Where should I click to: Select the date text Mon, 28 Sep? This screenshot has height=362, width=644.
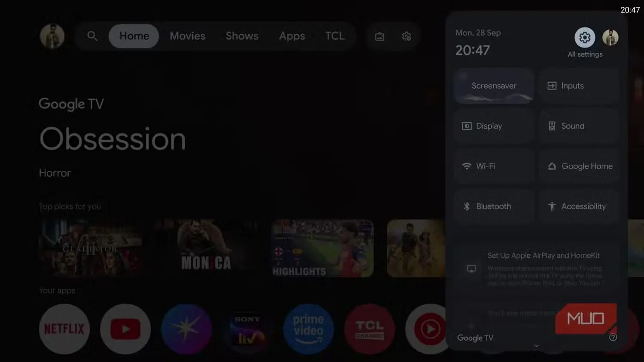pos(478,33)
